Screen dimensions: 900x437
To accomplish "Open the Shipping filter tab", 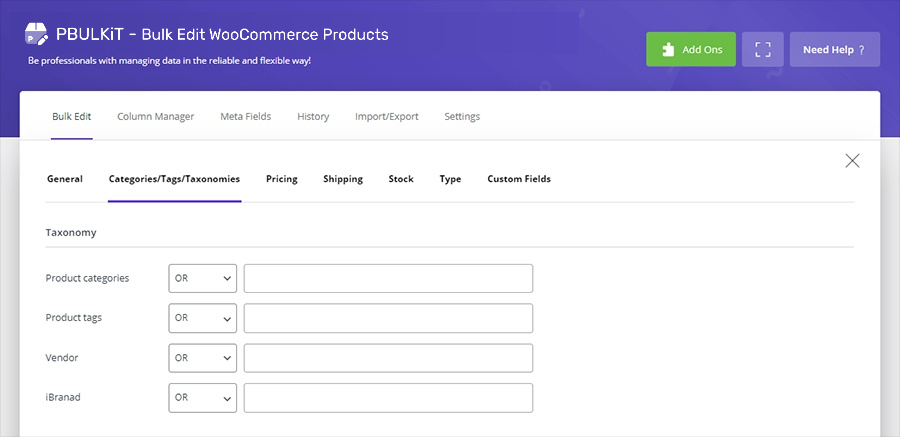I will pos(343,179).
